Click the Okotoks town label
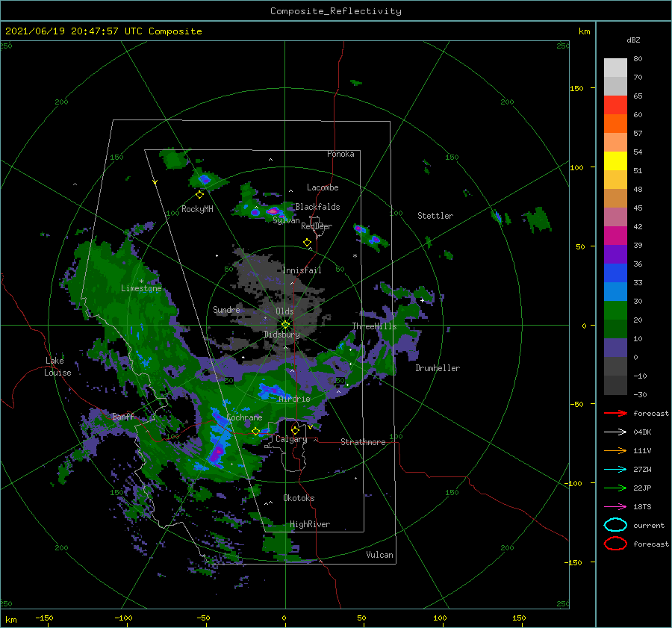This screenshot has height=628, width=672. click(299, 498)
